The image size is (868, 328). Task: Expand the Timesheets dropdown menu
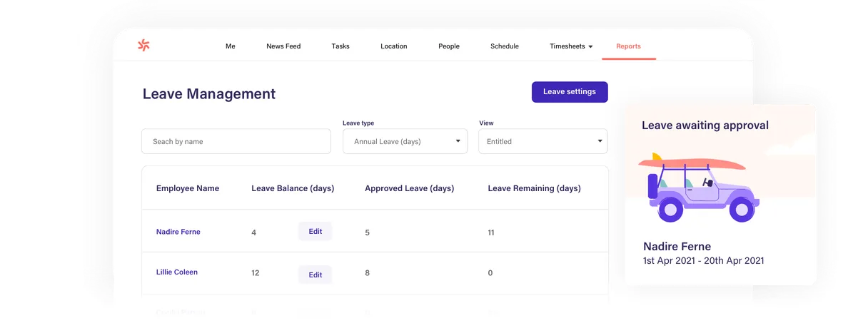click(571, 46)
